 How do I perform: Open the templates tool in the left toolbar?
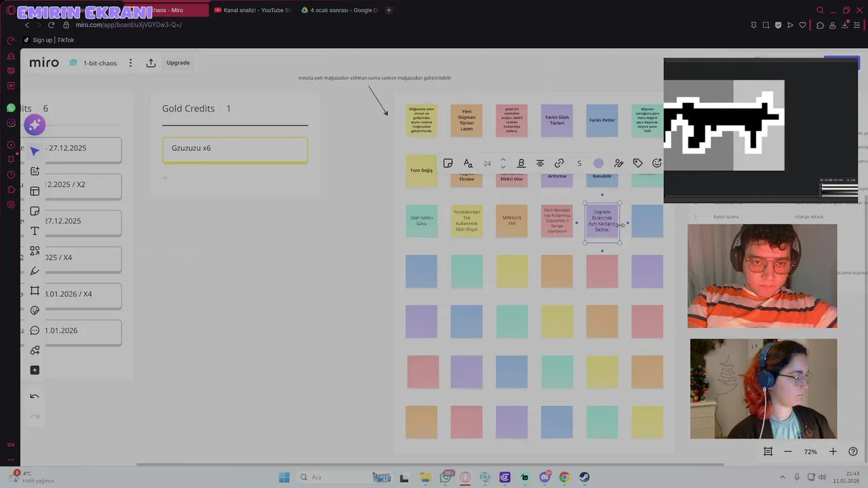click(x=35, y=191)
